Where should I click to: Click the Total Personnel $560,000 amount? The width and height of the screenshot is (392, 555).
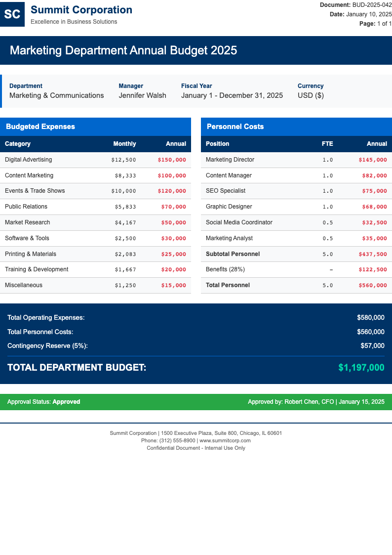tap(373, 285)
